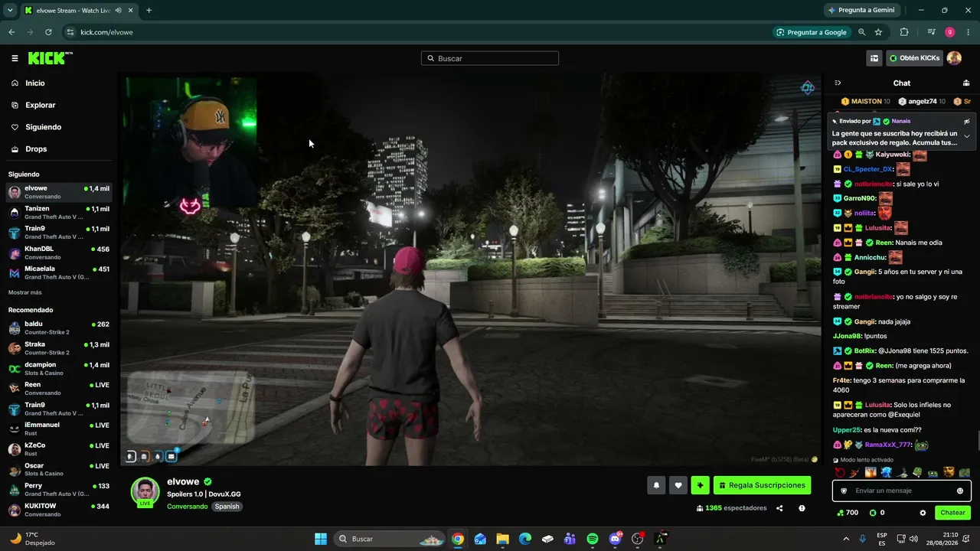Click Obtén KICKs button
Screen dimensions: 980x551
tap(914, 58)
